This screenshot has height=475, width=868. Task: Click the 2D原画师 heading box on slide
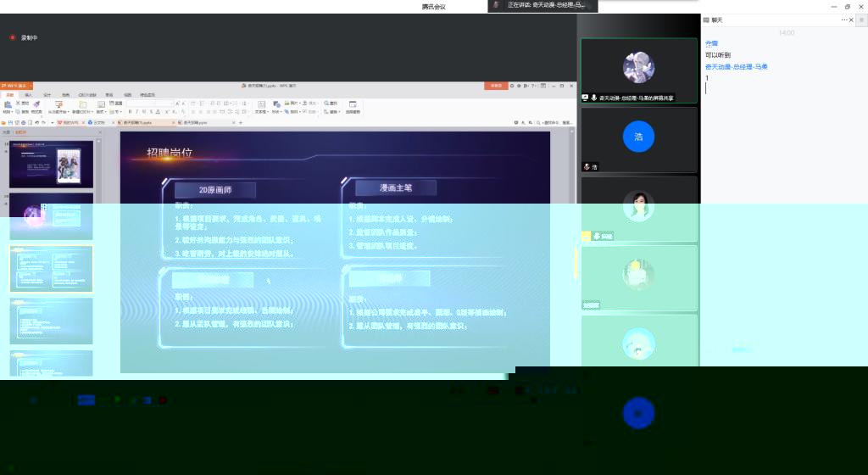(x=215, y=190)
